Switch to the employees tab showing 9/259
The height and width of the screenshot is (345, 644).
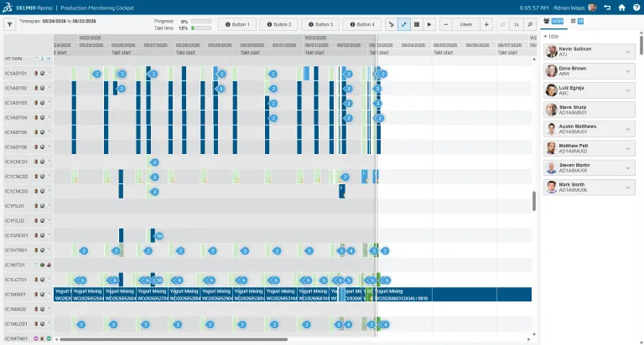pos(553,21)
